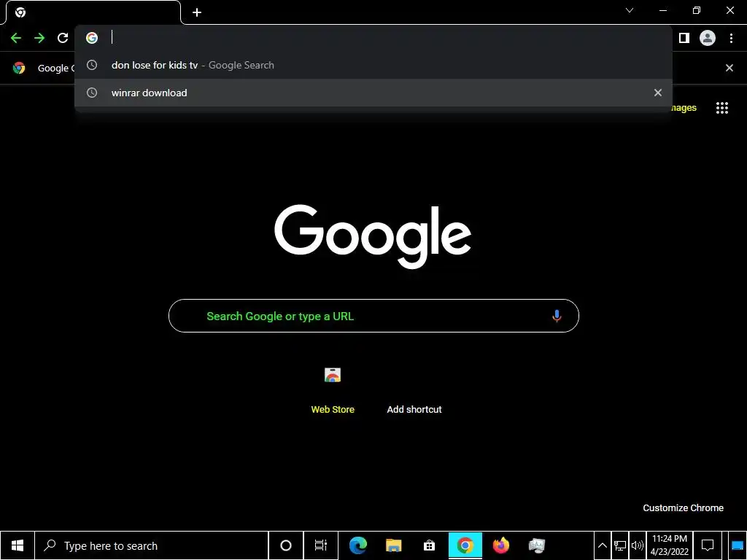Remove the 'winrar download' suggestion
The width and height of the screenshot is (747, 560).
658,93
